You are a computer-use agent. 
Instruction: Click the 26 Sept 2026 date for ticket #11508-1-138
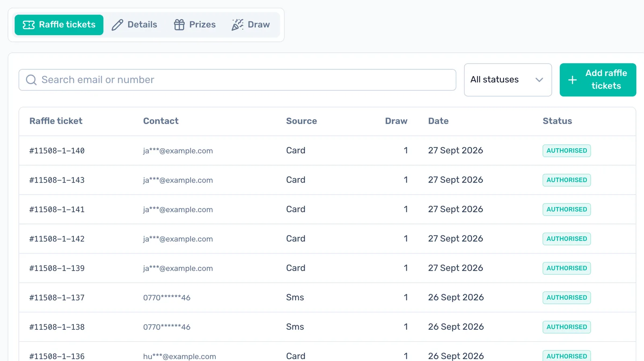[456, 327]
